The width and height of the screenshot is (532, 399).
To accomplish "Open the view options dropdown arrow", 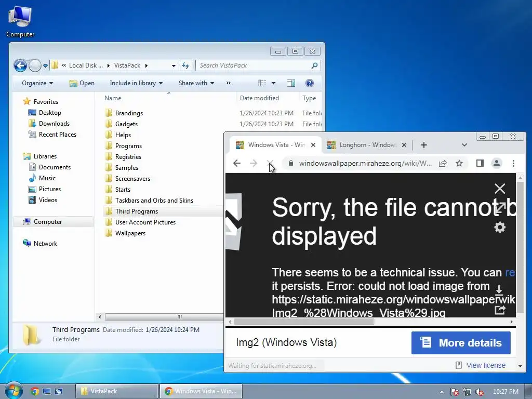I will 273,83.
